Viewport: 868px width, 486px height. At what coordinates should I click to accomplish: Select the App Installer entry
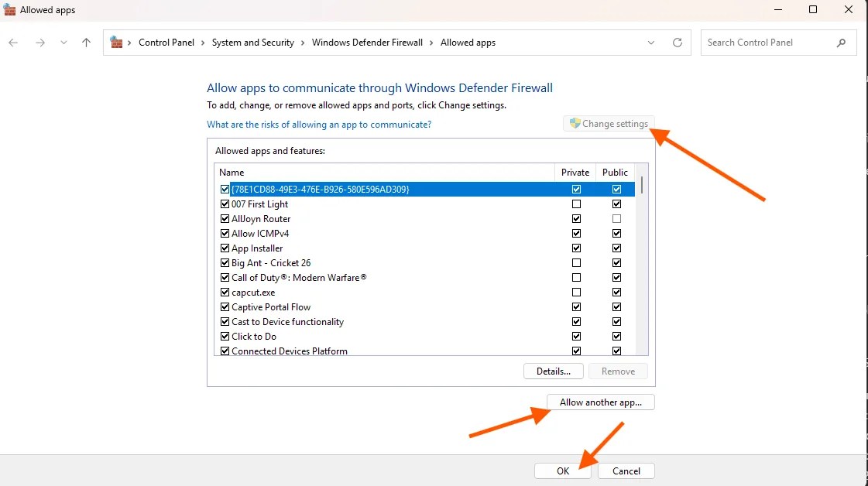[x=424, y=248]
